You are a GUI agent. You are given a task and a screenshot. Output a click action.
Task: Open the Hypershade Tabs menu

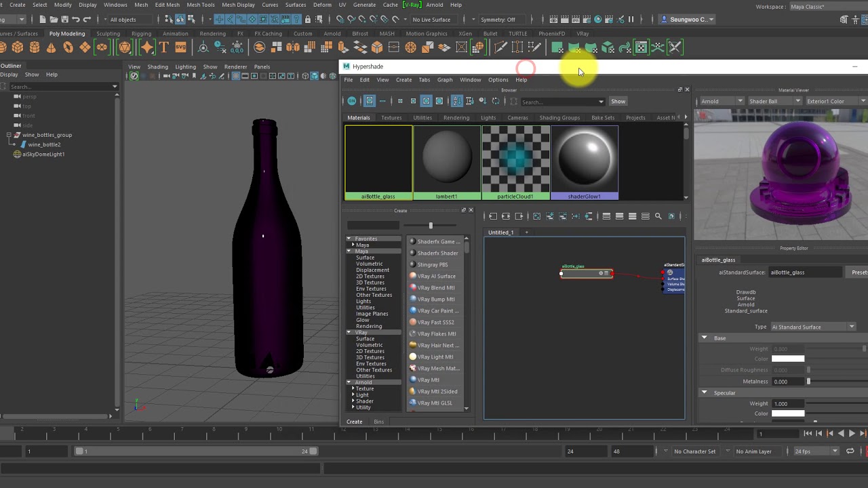(x=424, y=80)
